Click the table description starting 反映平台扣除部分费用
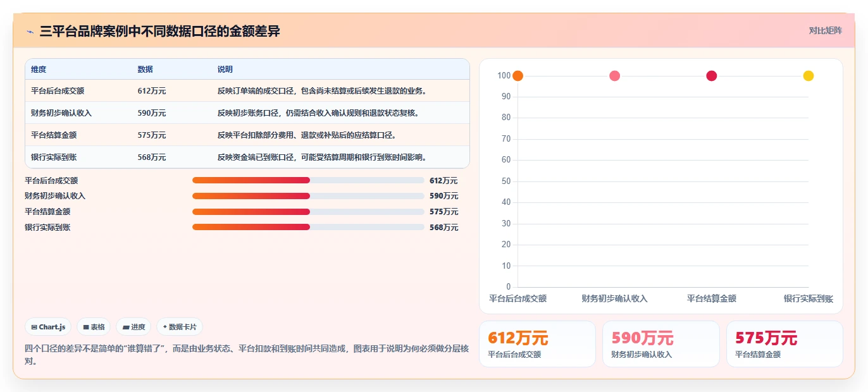The height and width of the screenshot is (392, 868). 307,135
